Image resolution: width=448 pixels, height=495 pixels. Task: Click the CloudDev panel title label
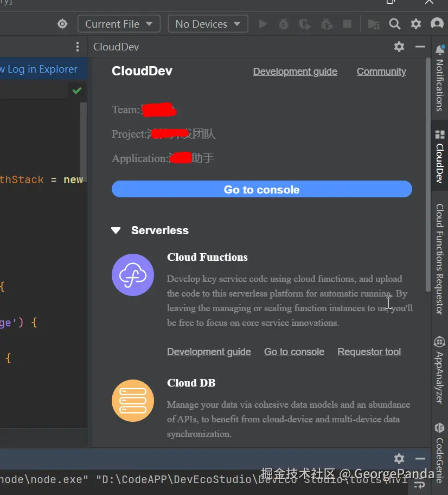(x=116, y=47)
